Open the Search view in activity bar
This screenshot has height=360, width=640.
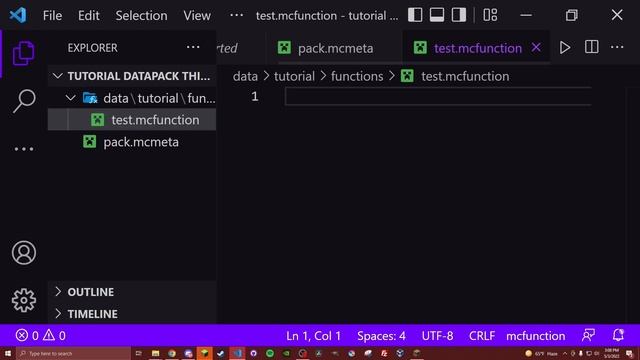tap(24, 101)
